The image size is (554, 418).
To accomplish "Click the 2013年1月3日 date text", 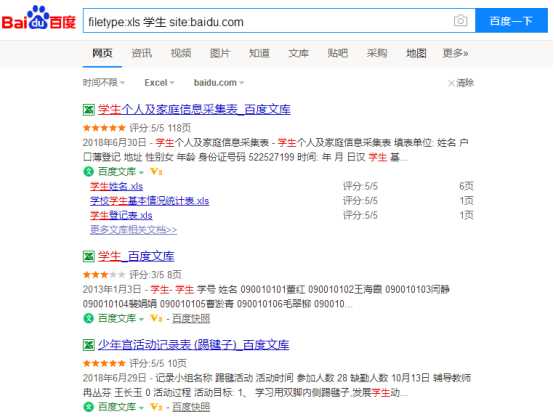I will point(112,289).
